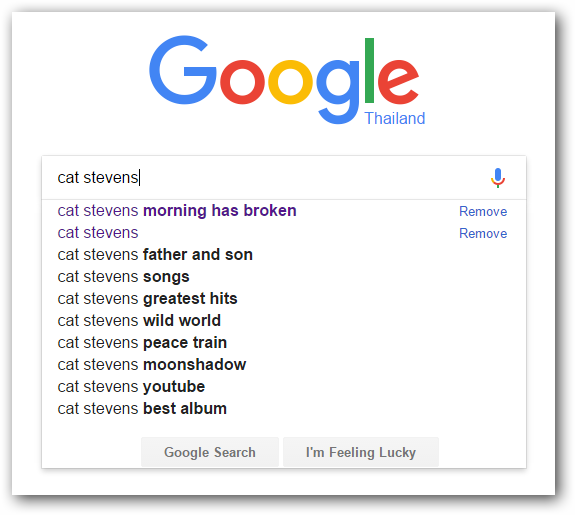Viewport: 575px width, 515px height.
Task: Click the bold 'morning has broken' text
Action: click(220, 211)
